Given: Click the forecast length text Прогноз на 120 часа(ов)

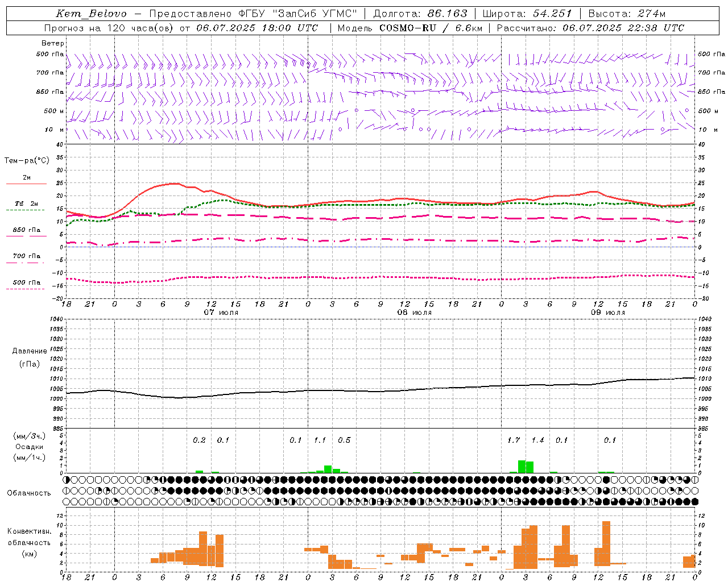Looking at the screenshot, I should click(x=109, y=28).
